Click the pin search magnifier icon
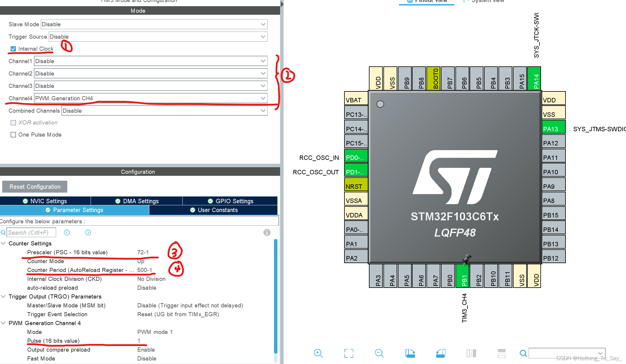Screen dimensions: 626x364 coord(523,353)
